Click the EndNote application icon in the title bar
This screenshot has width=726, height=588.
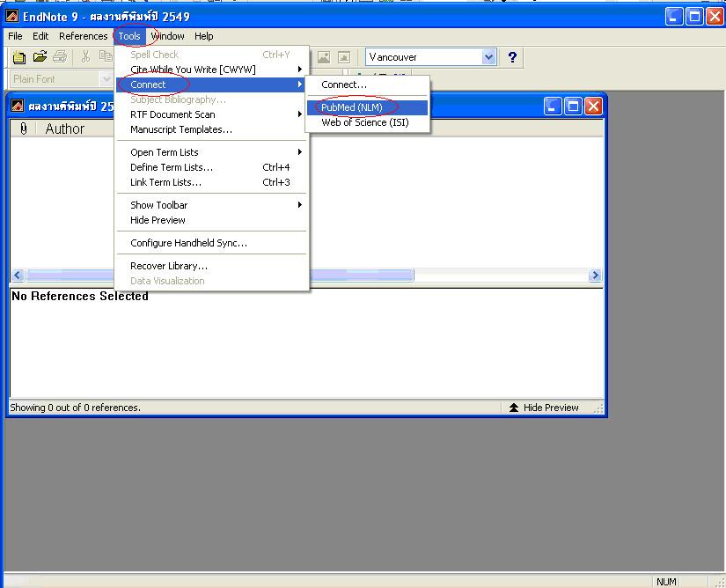click(x=12, y=16)
